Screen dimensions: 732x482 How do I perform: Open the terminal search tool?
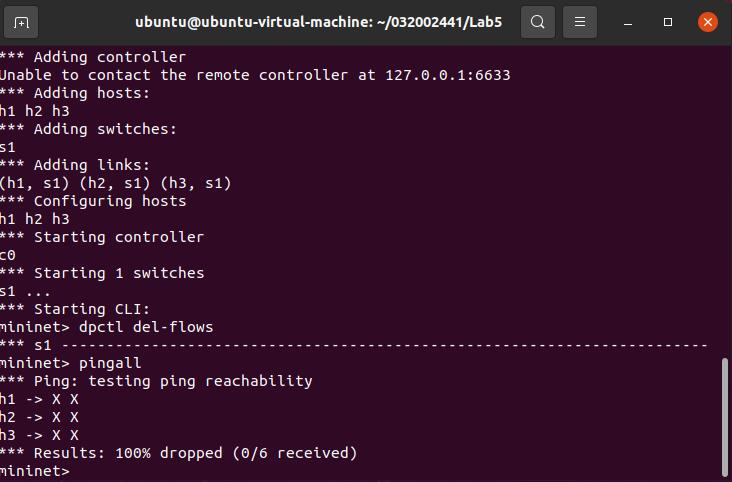pos(538,22)
